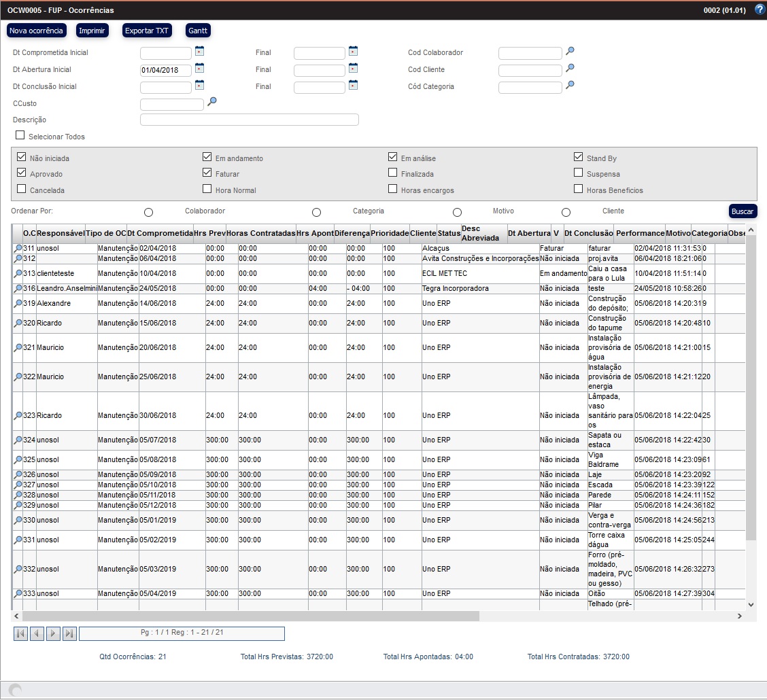Select Cliente ordering radio button
Screen dimensions: 767x700
click(566, 213)
